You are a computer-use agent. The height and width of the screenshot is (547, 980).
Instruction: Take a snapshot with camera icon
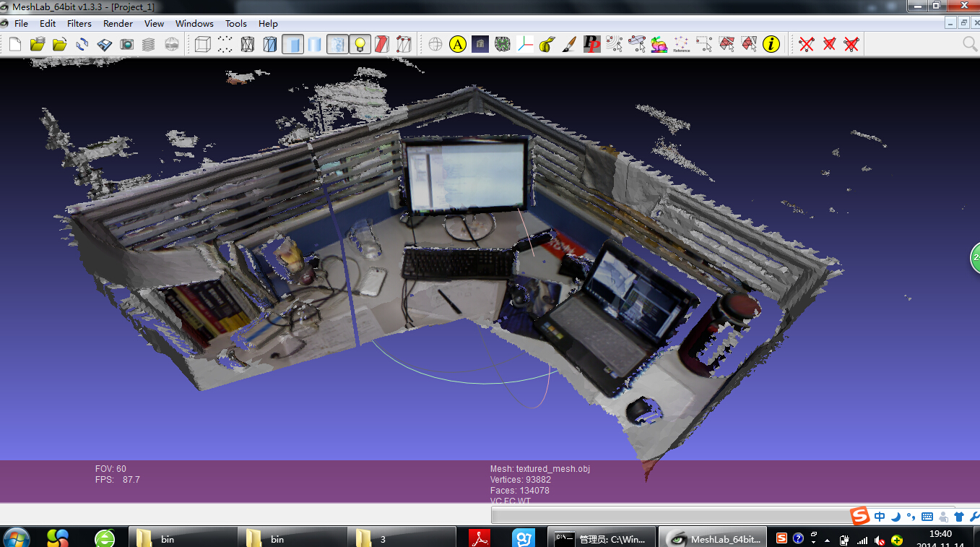point(127,44)
